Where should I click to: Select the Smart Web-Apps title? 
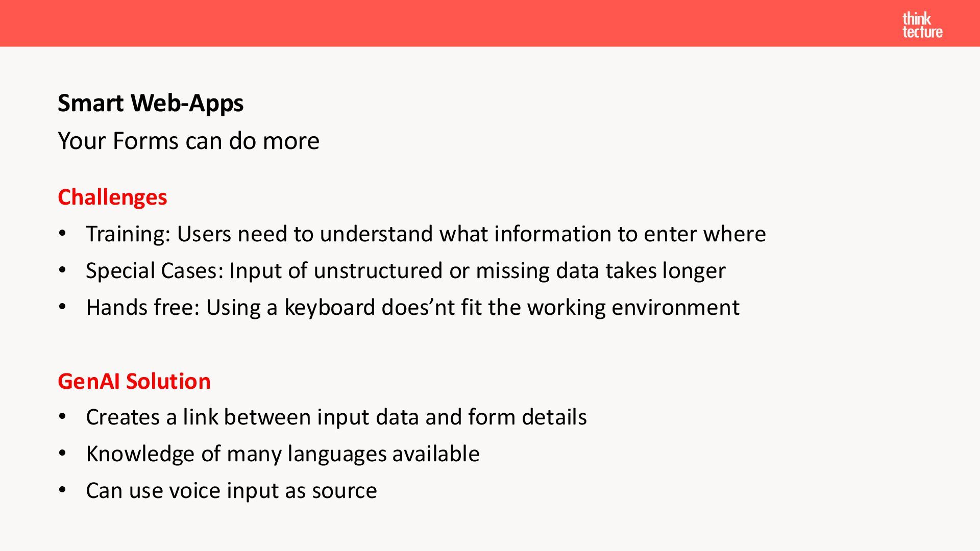pyautogui.click(x=151, y=104)
